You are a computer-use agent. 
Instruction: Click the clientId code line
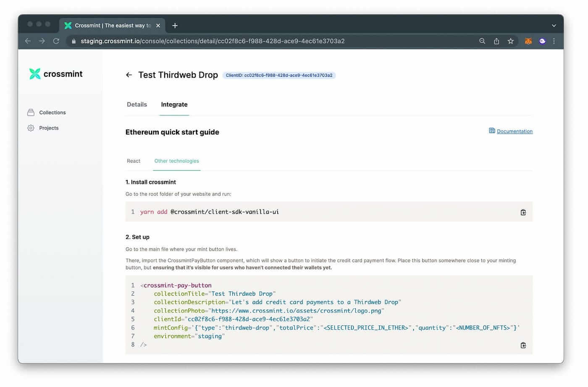point(234,319)
